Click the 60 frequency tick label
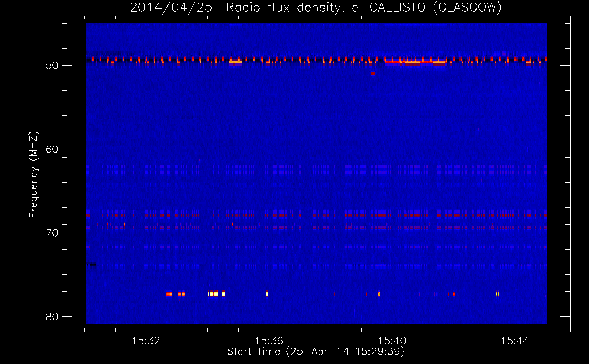The image size is (589, 364). pos(52,149)
